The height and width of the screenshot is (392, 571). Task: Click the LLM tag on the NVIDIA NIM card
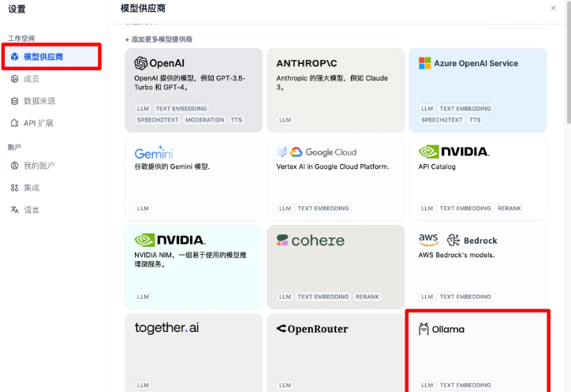tap(143, 297)
